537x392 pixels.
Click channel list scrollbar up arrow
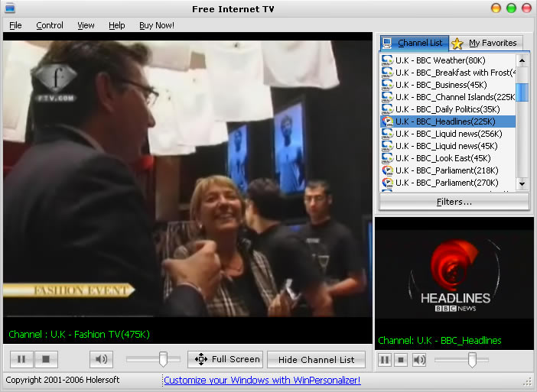[522, 61]
